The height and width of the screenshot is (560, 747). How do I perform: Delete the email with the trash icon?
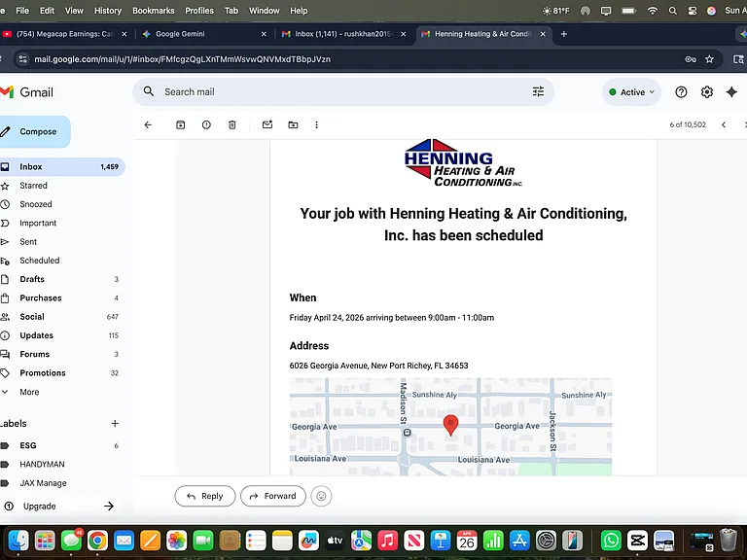[232, 124]
